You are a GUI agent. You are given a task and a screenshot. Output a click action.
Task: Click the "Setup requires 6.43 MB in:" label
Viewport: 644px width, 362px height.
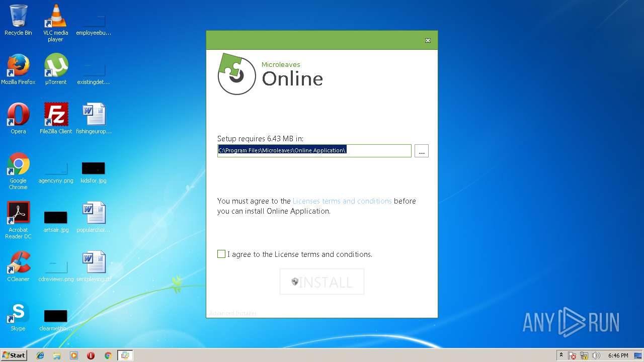coord(260,138)
